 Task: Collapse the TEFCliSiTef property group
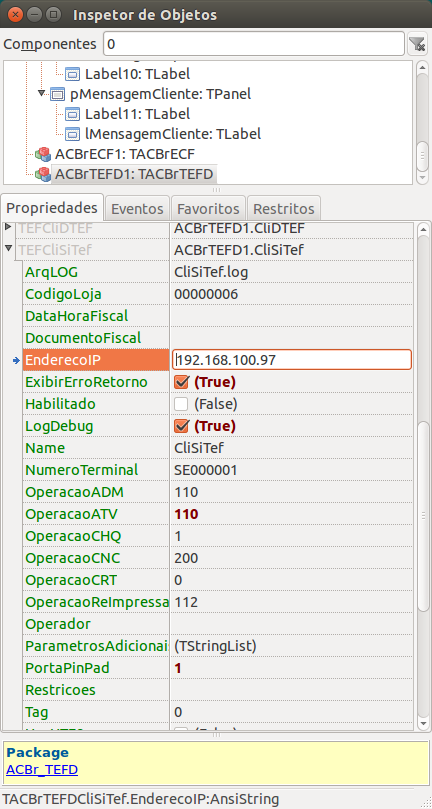pyautogui.click(x=8, y=249)
